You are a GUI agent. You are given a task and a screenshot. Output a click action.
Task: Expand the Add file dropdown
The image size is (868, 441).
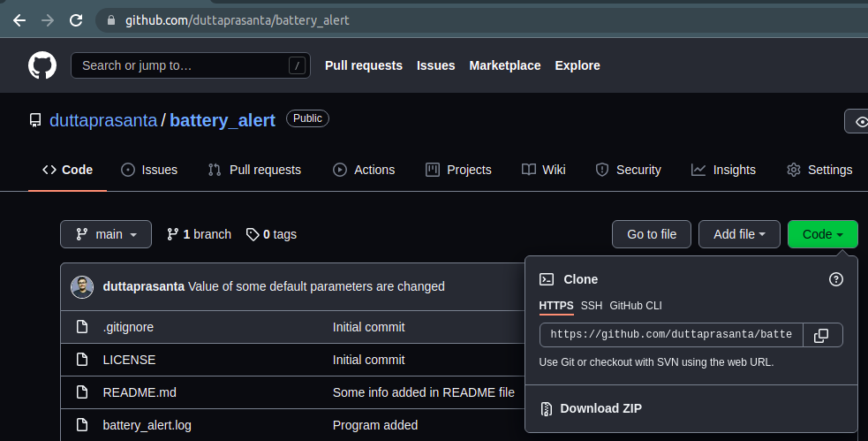click(x=739, y=234)
